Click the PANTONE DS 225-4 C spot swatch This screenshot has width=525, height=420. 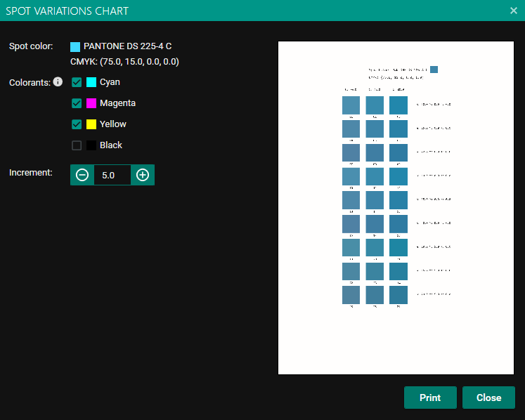point(75,47)
